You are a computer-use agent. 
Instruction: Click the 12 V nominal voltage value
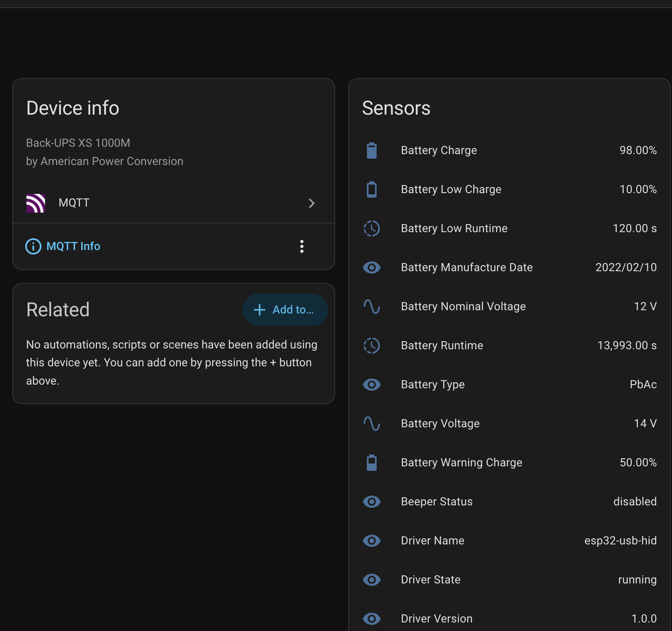tap(645, 307)
